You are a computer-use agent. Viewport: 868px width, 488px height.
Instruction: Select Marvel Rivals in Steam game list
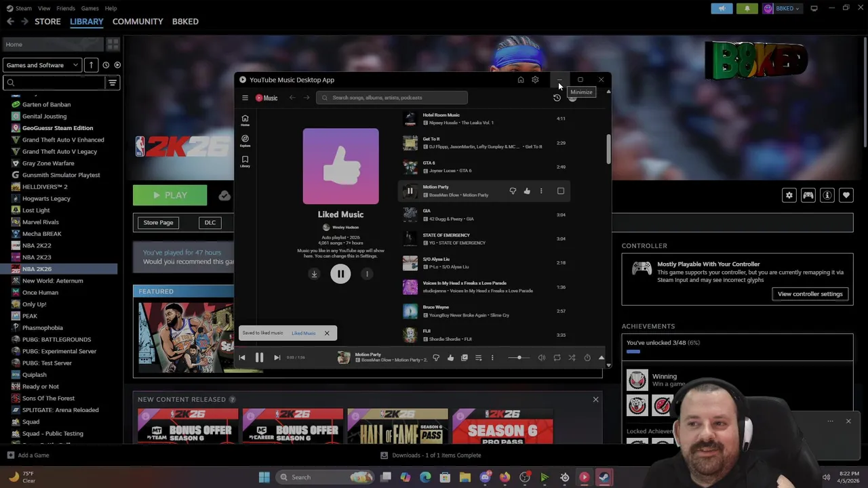tap(41, 222)
